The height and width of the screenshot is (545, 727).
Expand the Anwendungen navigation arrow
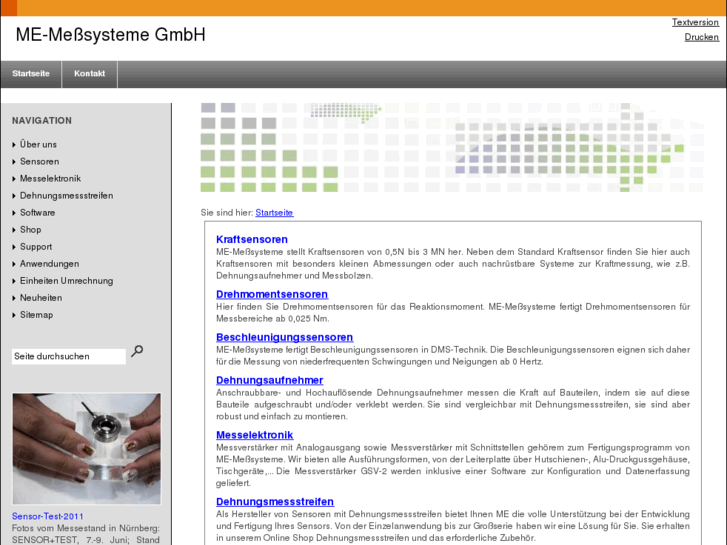[14, 264]
